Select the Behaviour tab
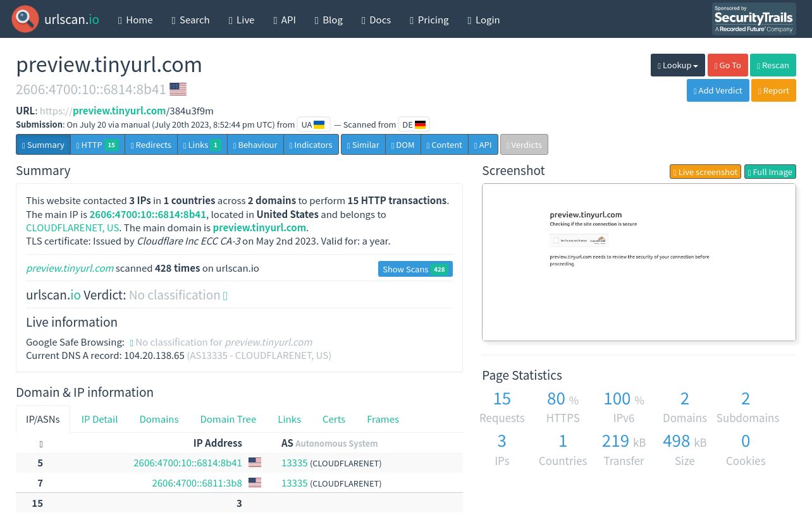Viewport: 812px width, 527px height. tap(255, 145)
